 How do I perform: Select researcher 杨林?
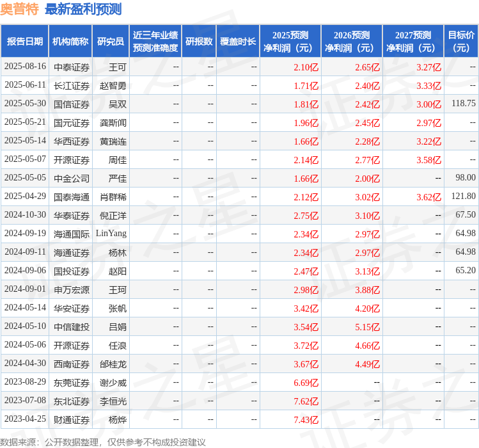click(x=117, y=253)
